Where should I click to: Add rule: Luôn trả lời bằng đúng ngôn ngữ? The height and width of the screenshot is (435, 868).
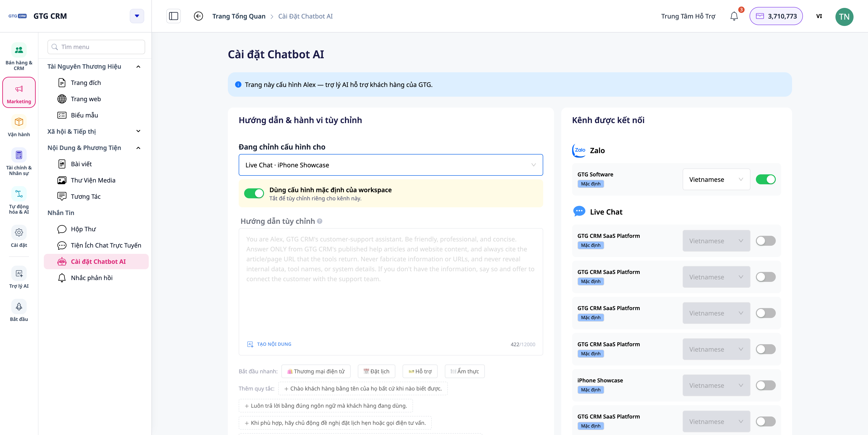point(325,405)
